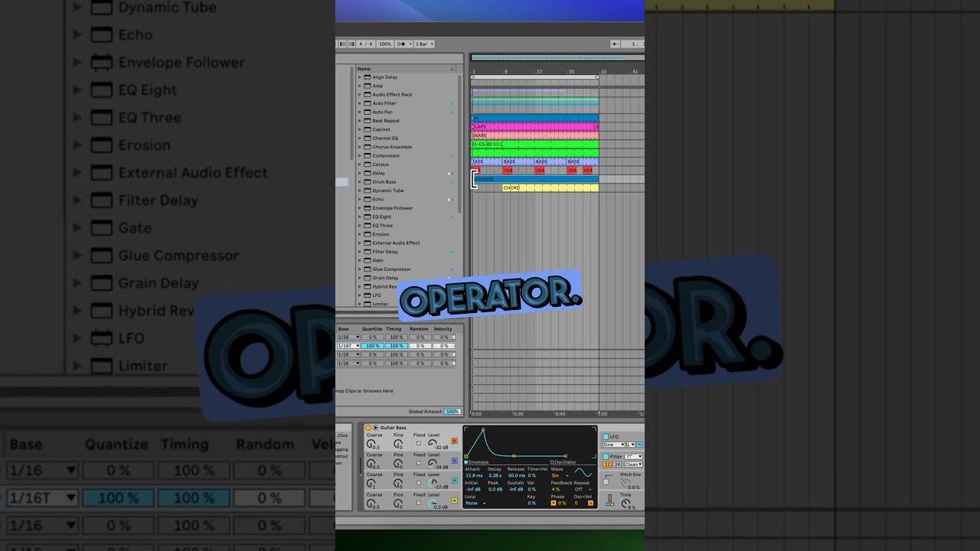Click the LFO retrigger R button

(640, 445)
